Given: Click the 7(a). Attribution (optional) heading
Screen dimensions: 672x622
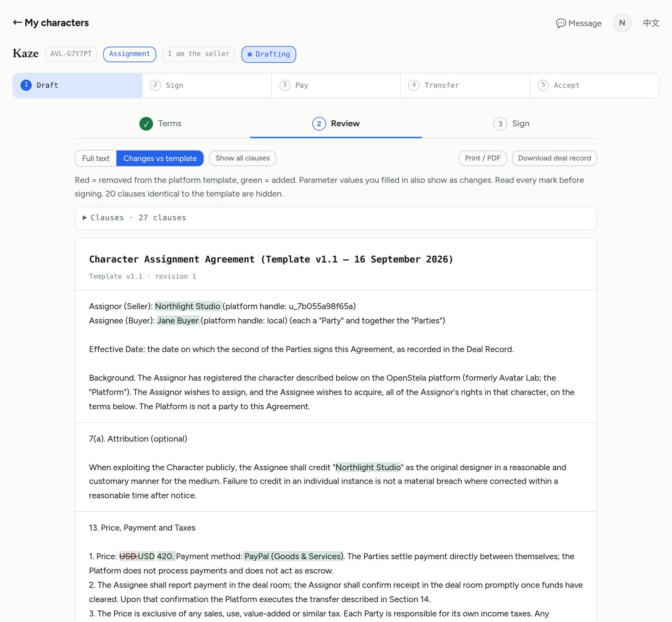Looking at the screenshot, I should (x=138, y=439).
